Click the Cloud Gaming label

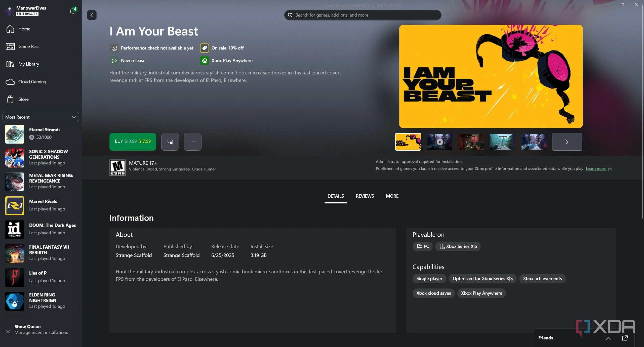[x=32, y=82]
